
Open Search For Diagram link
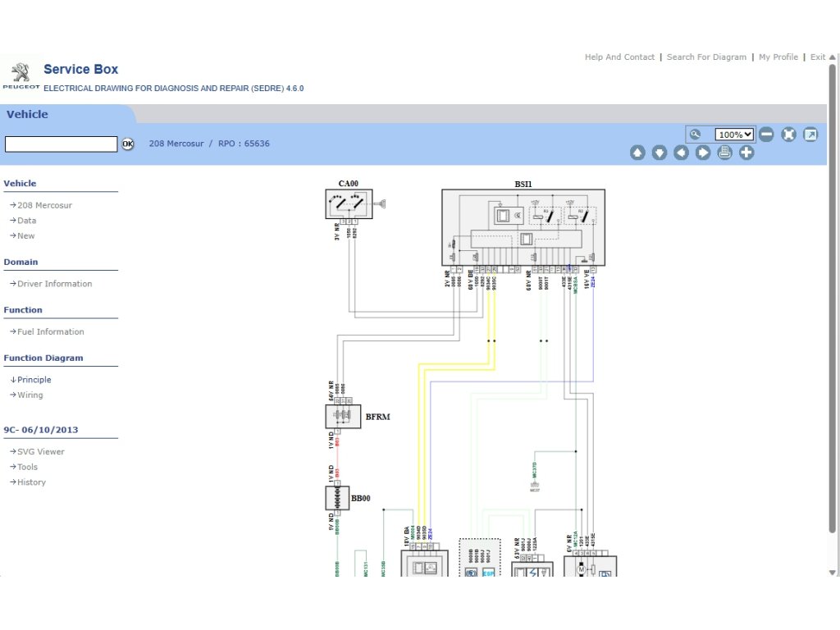pos(706,57)
